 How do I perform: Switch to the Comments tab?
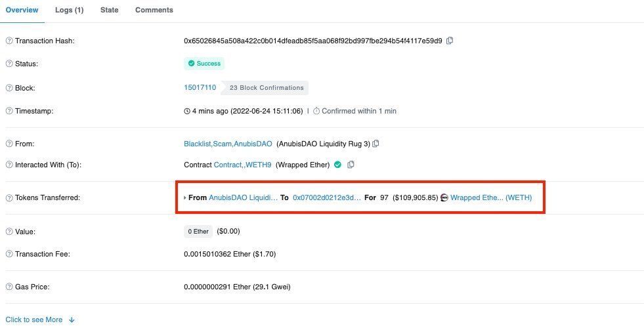[154, 10]
